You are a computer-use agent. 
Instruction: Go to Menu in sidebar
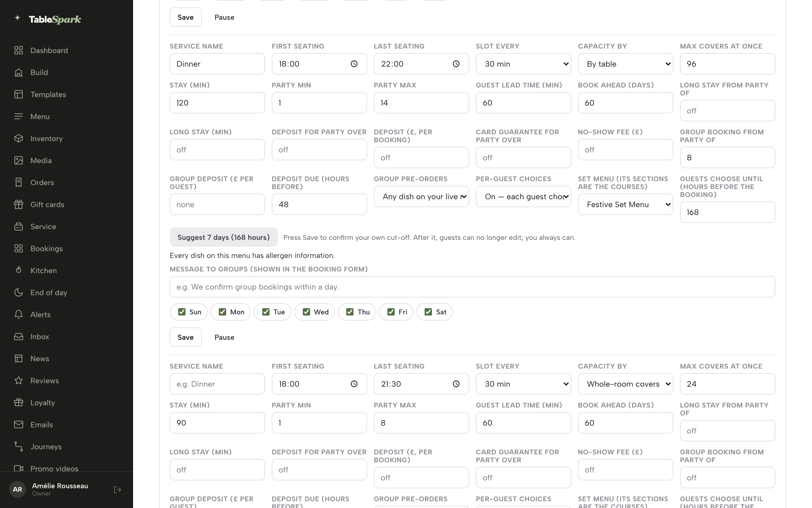point(40,116)
